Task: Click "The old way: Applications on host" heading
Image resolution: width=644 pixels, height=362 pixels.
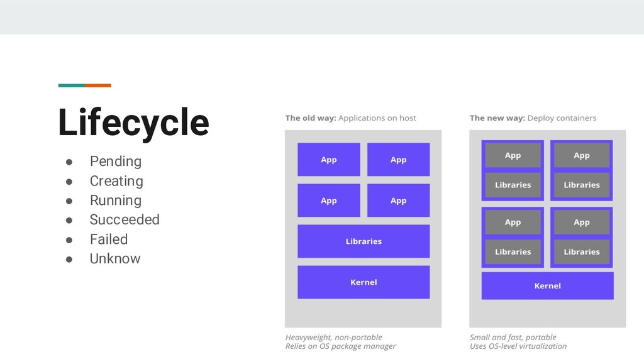Action: [x=350, y=118]
